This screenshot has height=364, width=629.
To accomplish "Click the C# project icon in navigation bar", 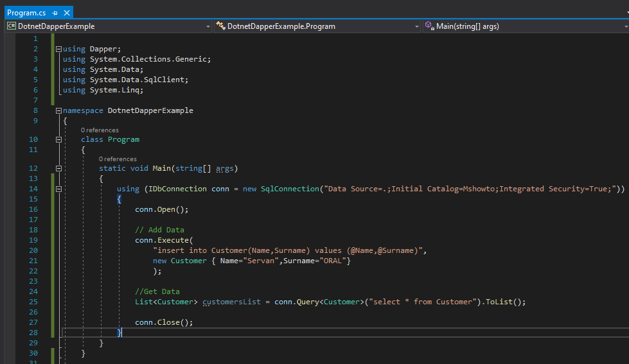I will coord(11,26).
